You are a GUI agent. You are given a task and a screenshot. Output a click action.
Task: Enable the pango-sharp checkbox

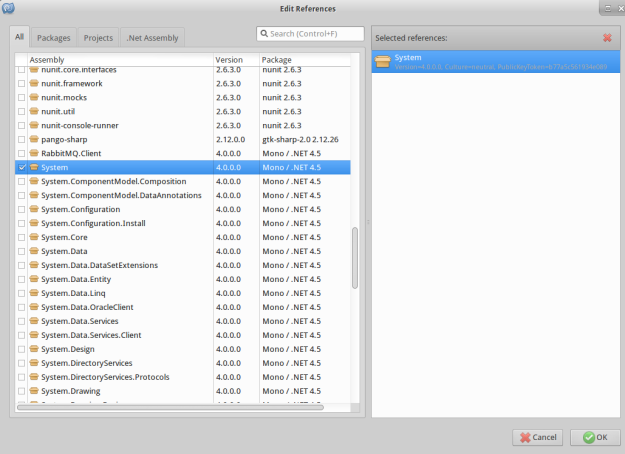22,140
